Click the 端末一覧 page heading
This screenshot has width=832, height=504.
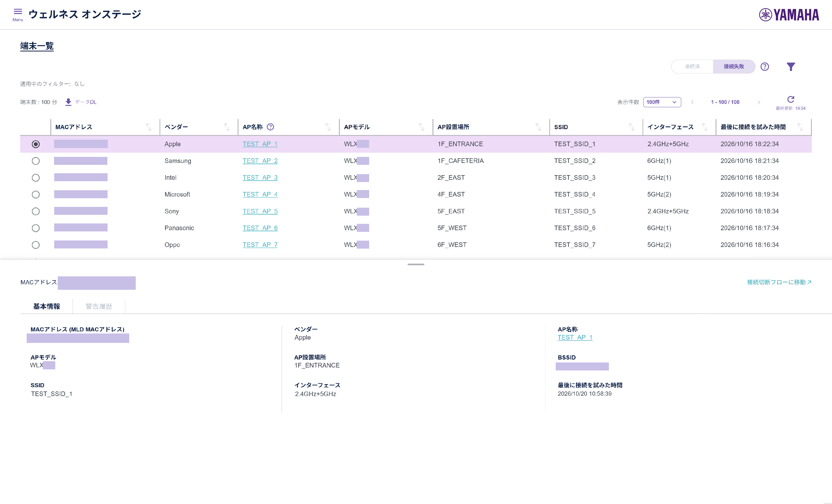(x=37, y=46)
